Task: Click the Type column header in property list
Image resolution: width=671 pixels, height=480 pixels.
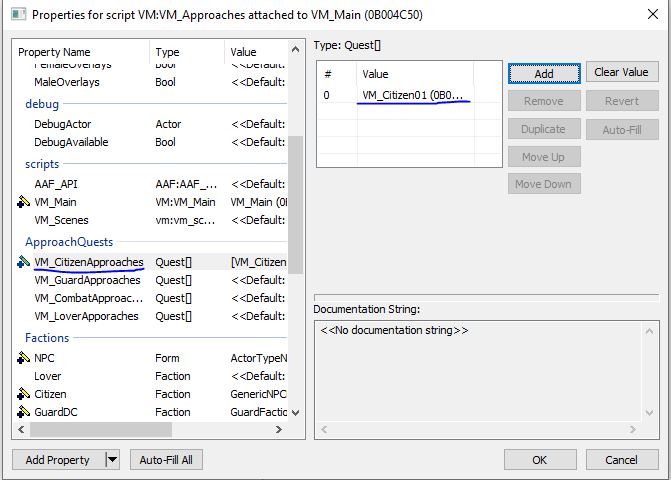Action: tap(187, 52)
